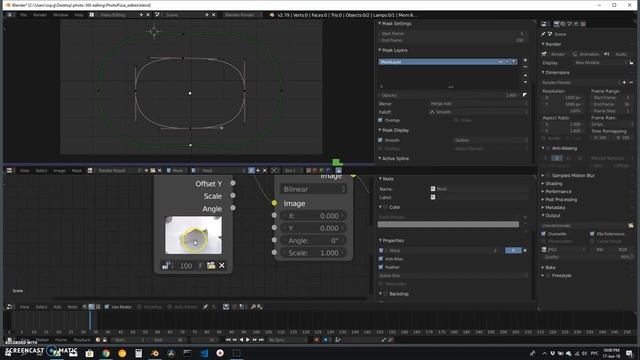Screen dimensions: 640x360
Task: Select the MaskLayer entry in list
Action: [448, 62]
